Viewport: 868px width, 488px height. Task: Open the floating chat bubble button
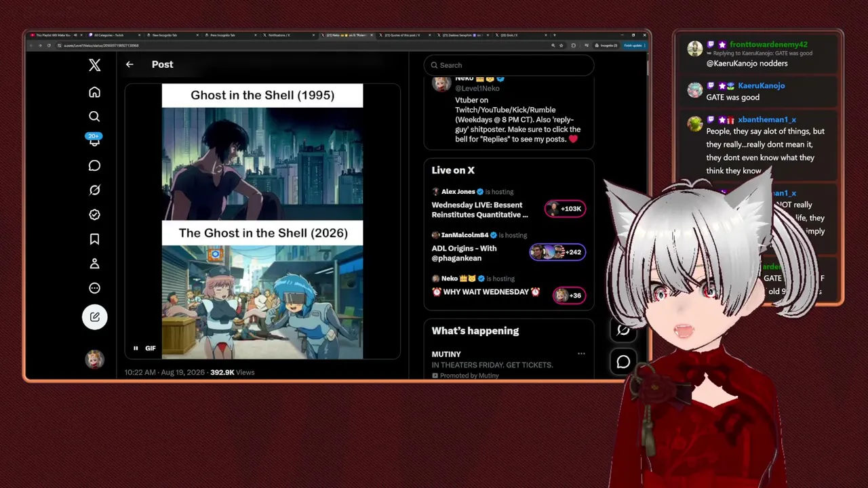623,362
